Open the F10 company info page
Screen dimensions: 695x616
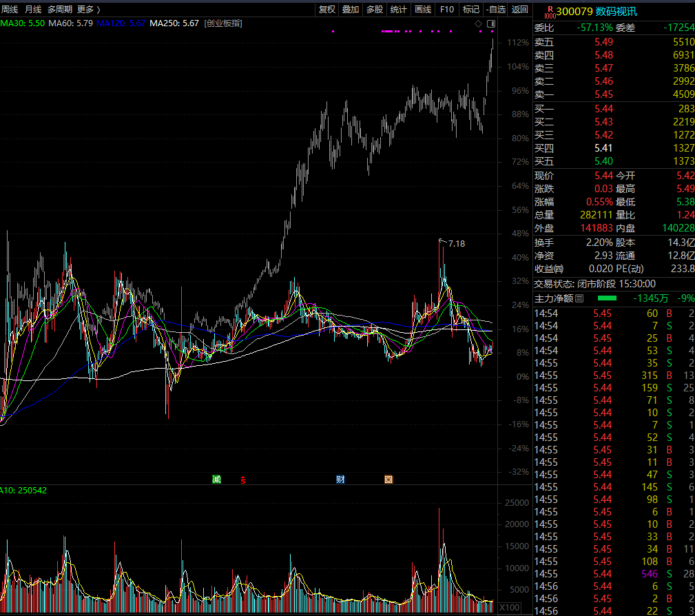[447, 10]
